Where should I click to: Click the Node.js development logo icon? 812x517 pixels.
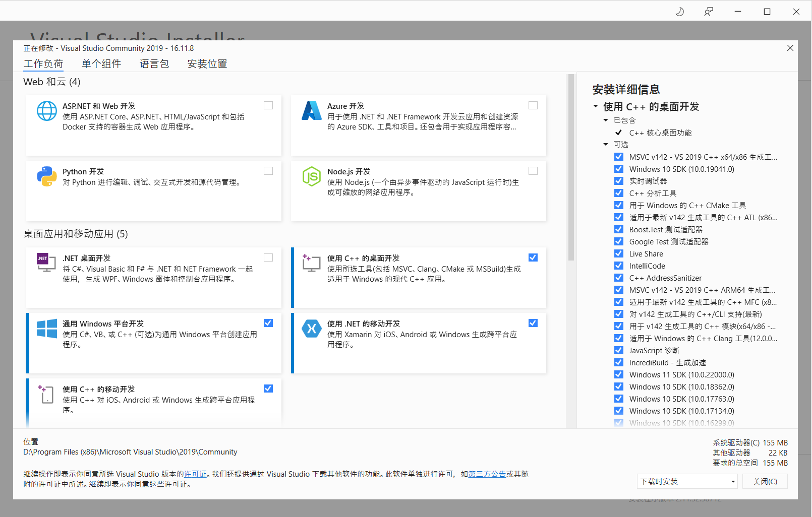(x=312, y=176)
